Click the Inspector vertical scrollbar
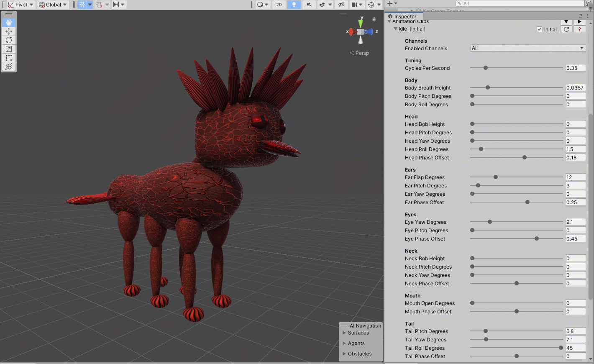 coord(590,207)
